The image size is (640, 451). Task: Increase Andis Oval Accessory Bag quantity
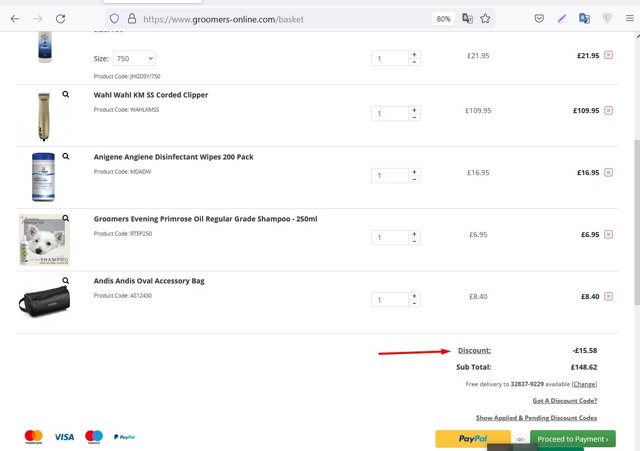click(x=414, y=296)
